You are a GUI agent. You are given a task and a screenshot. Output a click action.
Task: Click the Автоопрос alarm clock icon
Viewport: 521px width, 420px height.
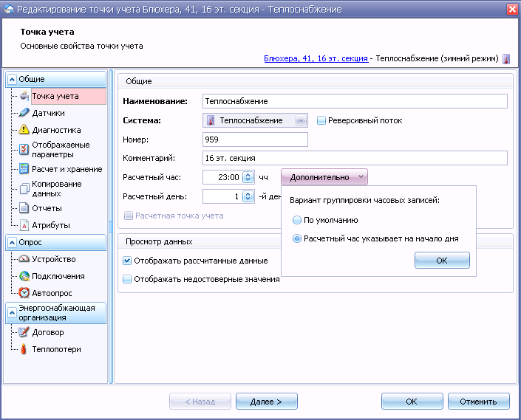pos(24,292)
